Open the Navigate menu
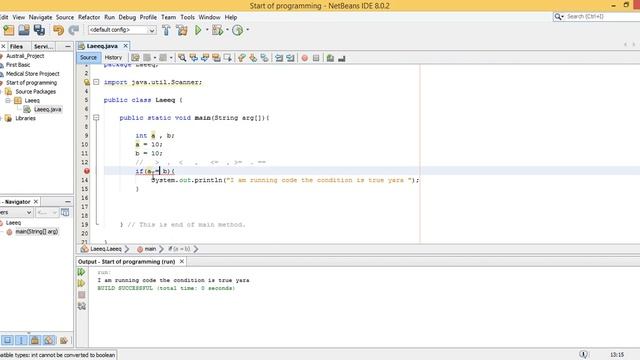Image resolution: width=640 pixels, height=360 pixels. point(40,17)
